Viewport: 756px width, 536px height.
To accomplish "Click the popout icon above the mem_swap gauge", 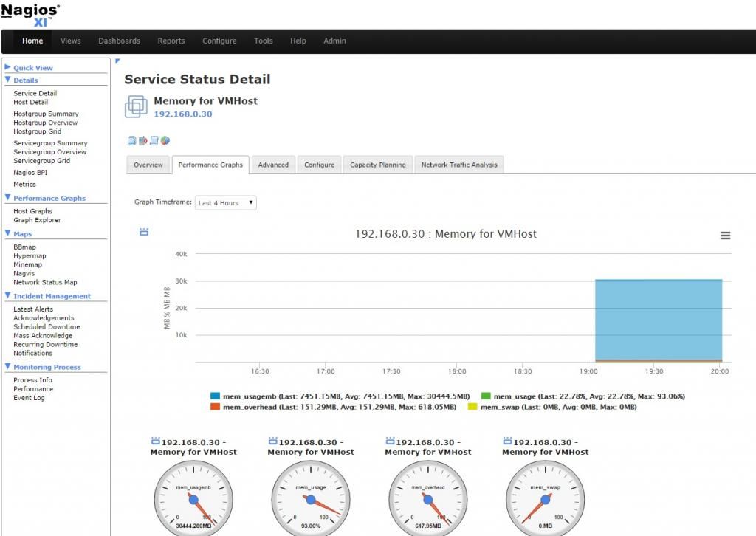I will coord(509,439).
